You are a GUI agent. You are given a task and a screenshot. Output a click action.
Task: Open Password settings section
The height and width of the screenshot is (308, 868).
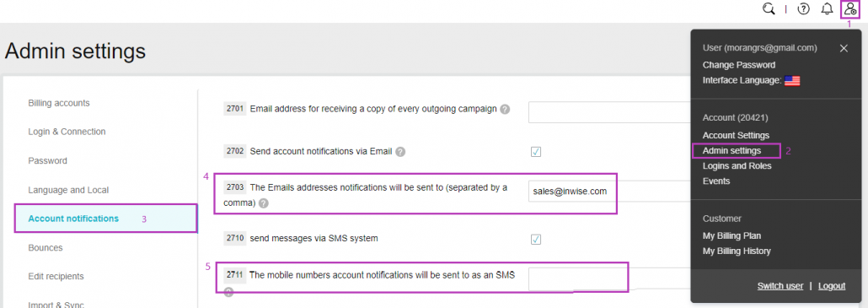coord(47,160)
